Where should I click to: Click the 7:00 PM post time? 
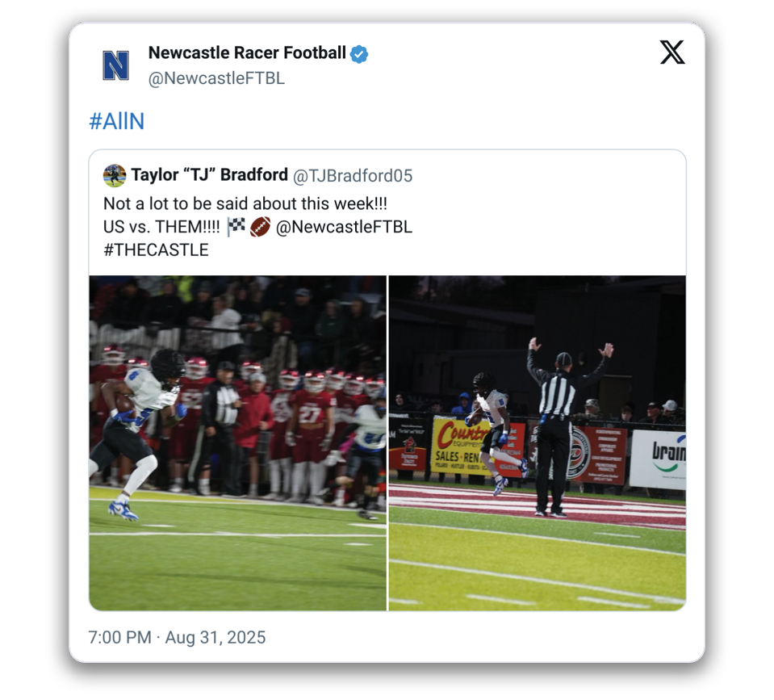[x=119, y=637]
